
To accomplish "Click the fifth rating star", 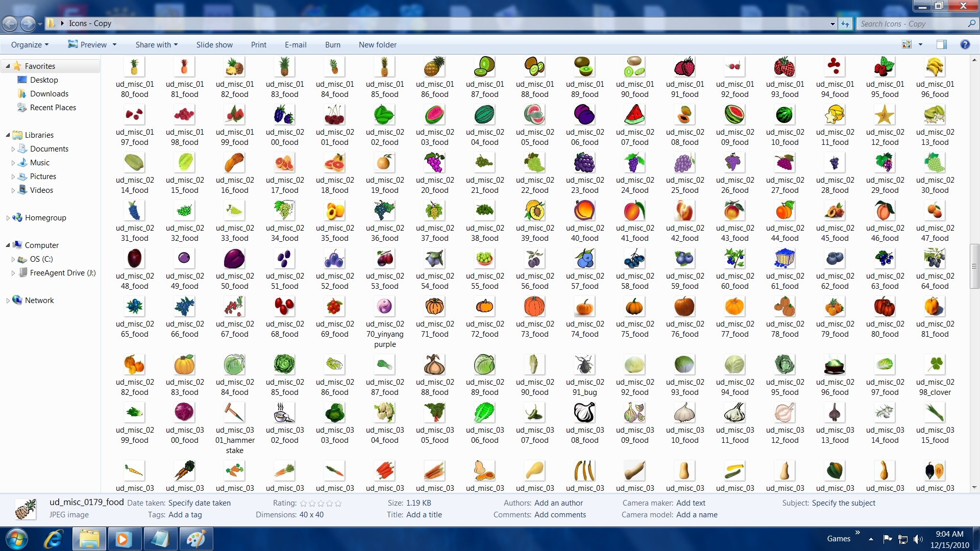I will (338, 504).
